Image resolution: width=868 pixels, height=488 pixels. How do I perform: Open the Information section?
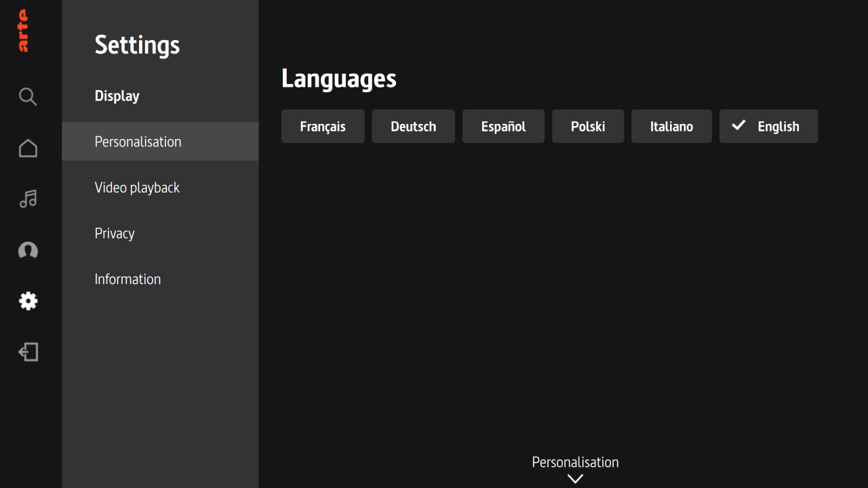tap(127, 279)
